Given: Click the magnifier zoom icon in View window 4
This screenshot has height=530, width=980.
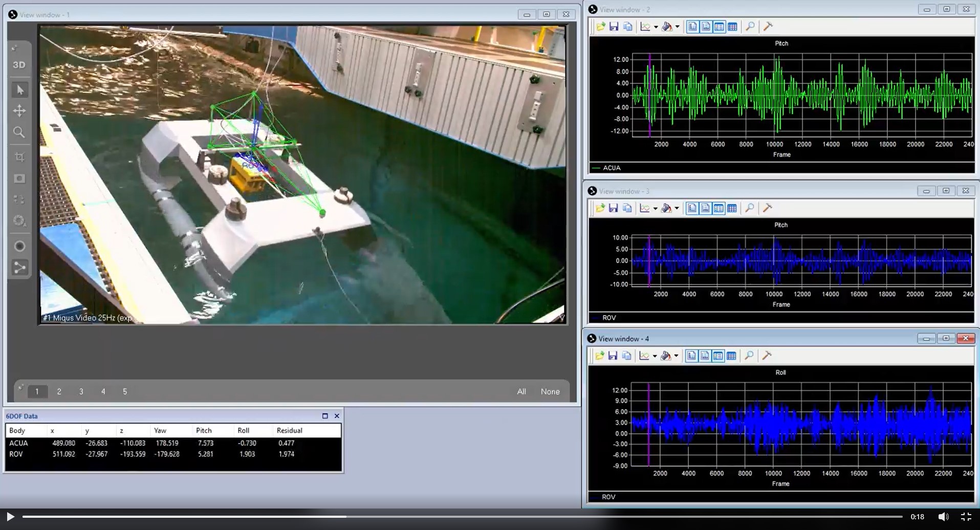Looking at the screenshot, I should (x=749, y=356).
